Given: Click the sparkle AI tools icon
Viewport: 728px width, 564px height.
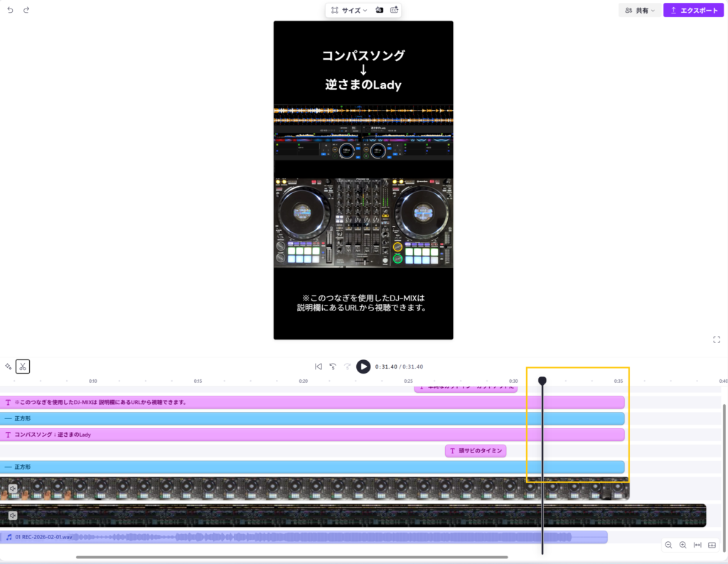Looking at the screenshot, I should click(x=8, y=367).
